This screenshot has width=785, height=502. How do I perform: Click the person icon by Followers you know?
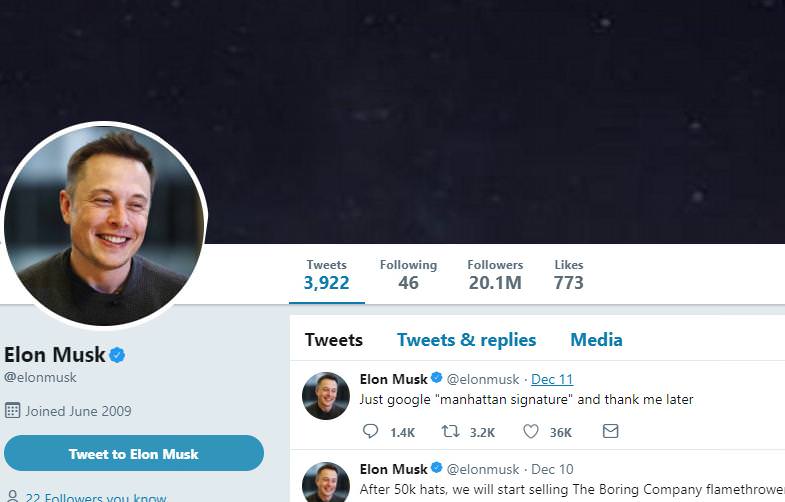(13, 496)
